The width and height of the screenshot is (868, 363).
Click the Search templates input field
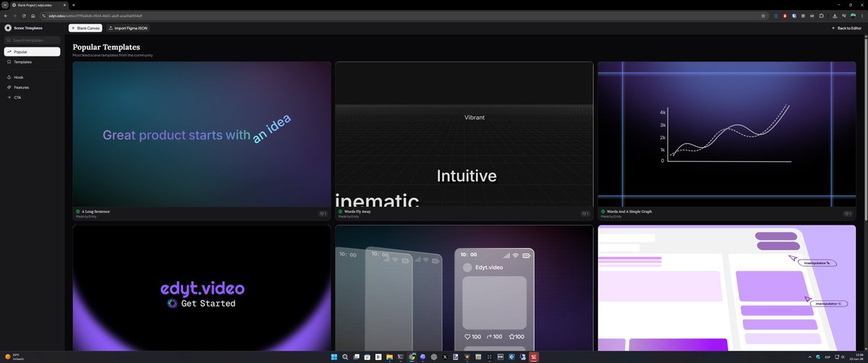[32, 40]
